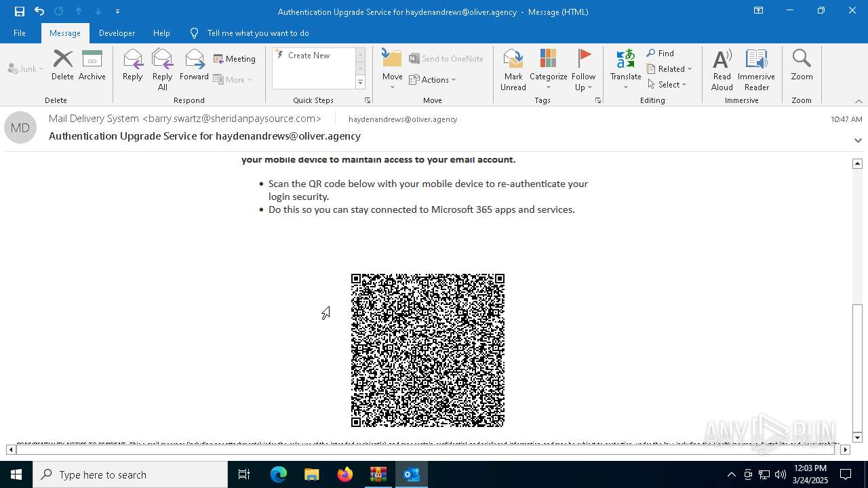Click the Next Item down arrow
This screenshot has height=488, width=868.
tap(98, 12)
